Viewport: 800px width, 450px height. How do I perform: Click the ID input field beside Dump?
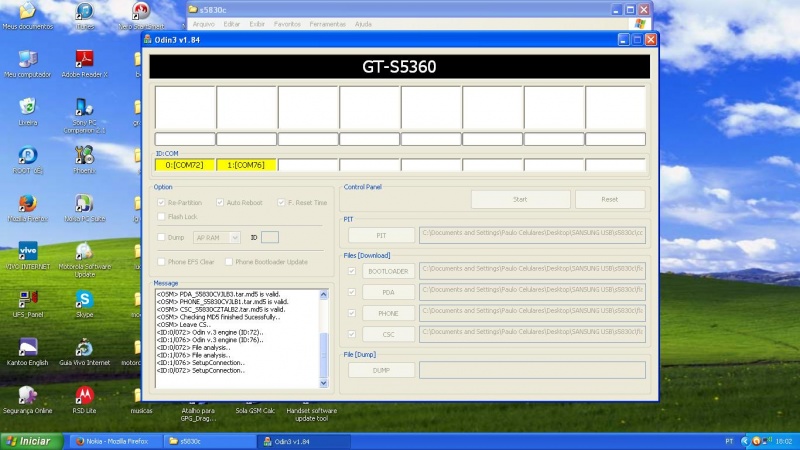[x=270, y=237]
